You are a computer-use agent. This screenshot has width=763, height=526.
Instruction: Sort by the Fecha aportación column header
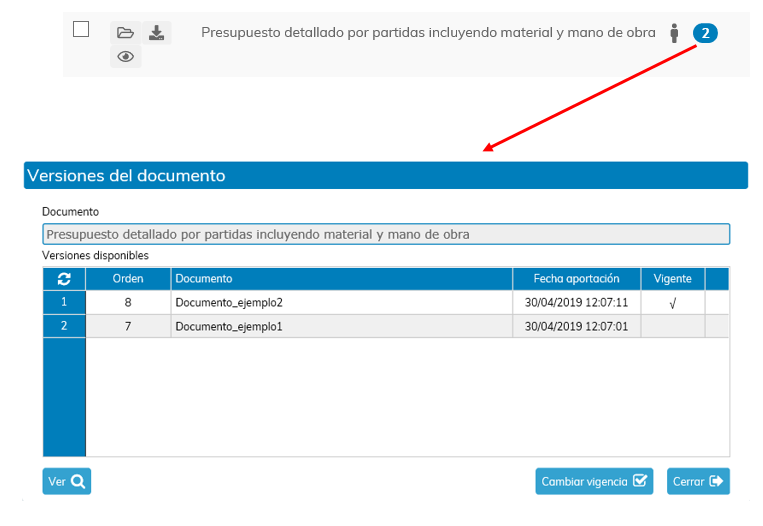click(x=576, y=279)
